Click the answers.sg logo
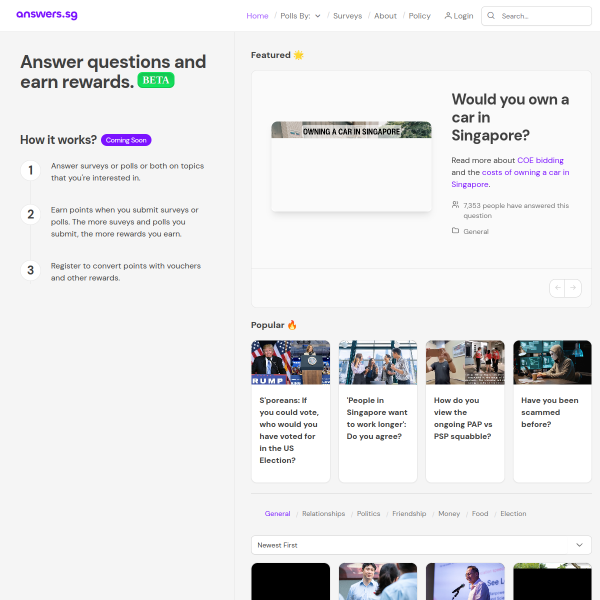 [x=48, y=16]
